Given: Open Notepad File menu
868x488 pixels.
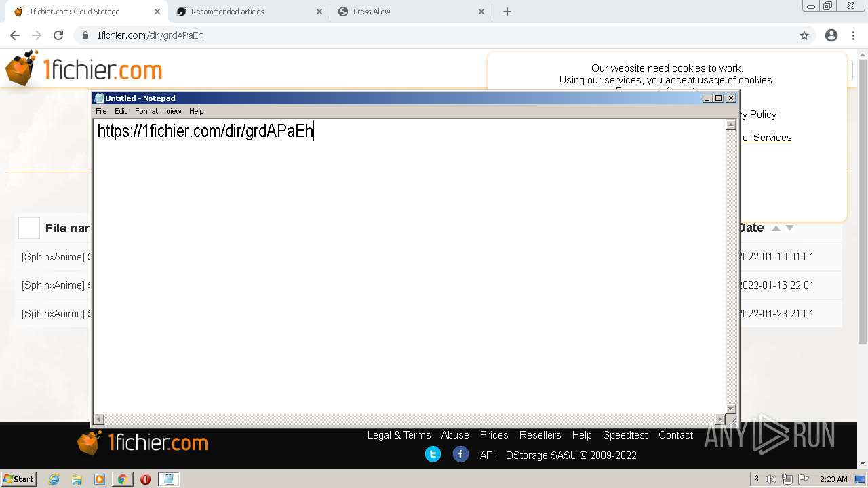Looking at the screenshot, I should coord(101,111).
